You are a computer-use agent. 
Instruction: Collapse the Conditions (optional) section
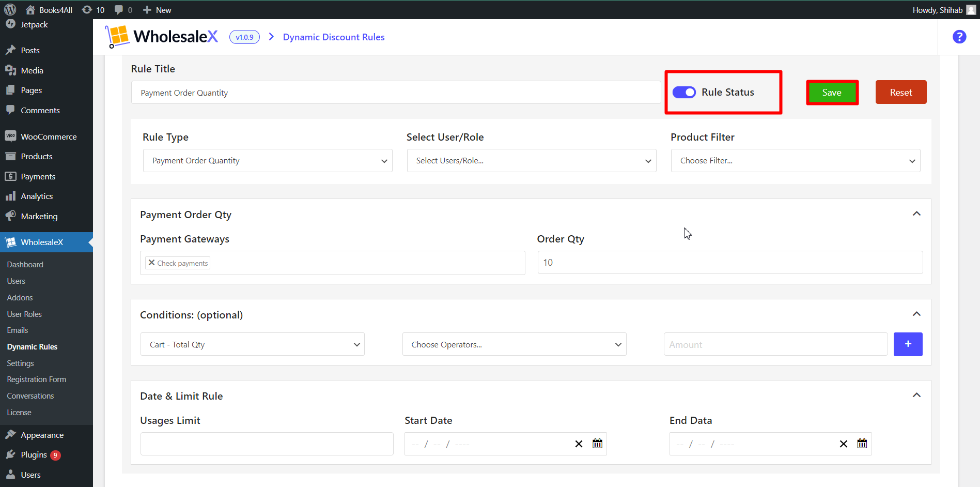pyautogui.click(x=916, y=314)
